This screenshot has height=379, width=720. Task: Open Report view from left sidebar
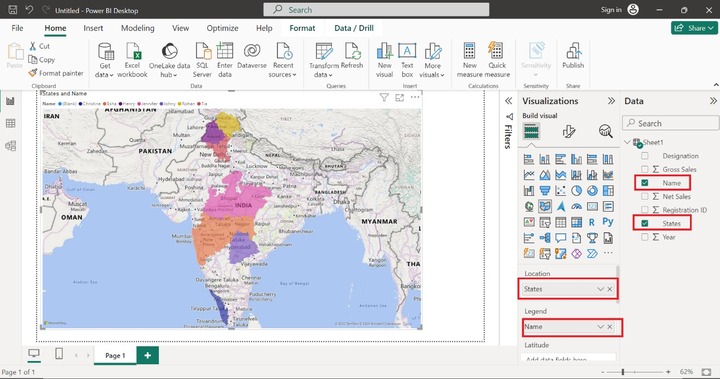tap(11, 101)
